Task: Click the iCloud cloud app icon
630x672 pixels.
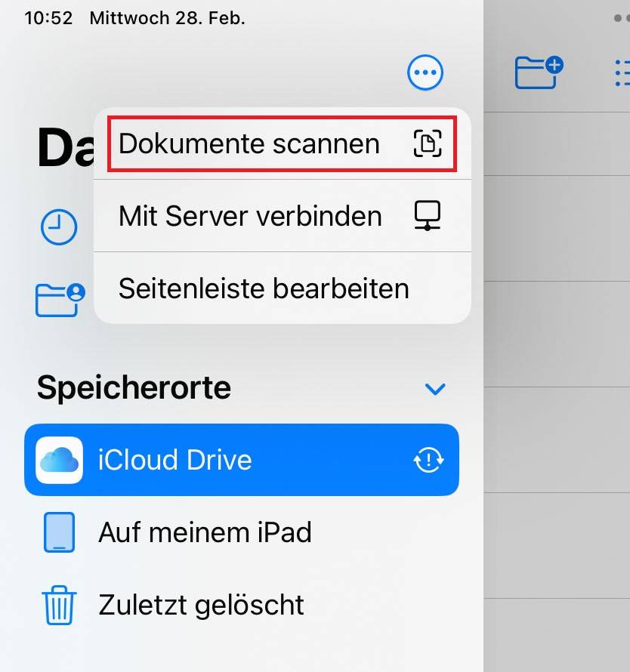Action: (x=59, y=460)
